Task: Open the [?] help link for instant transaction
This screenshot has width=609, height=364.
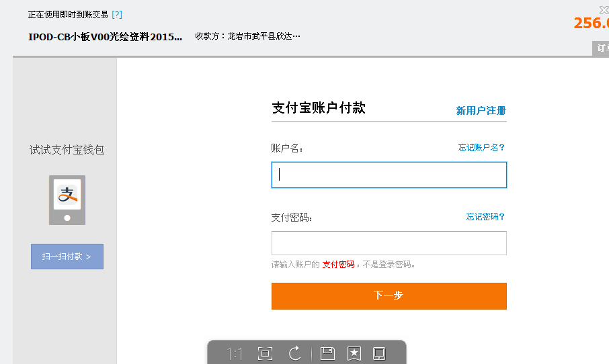Action: 117,15
